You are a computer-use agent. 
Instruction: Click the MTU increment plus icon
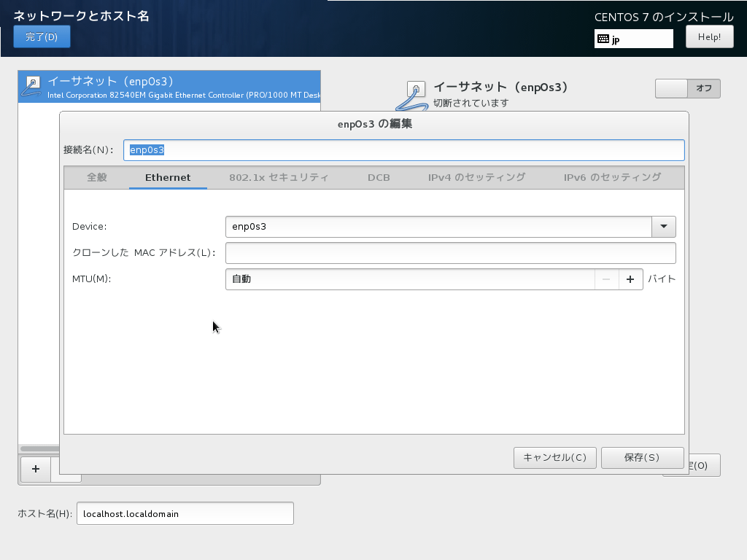click(x=630, y=279)
